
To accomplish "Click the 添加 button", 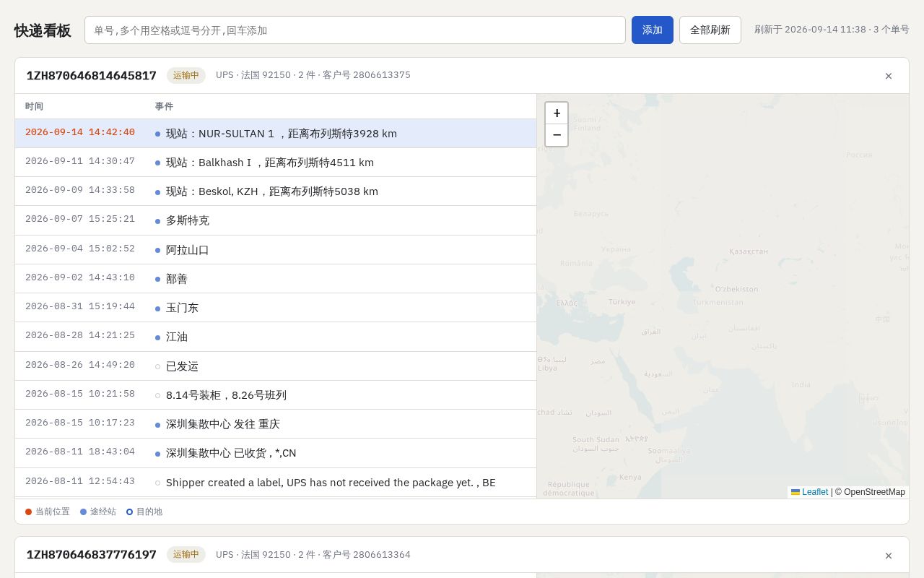I will (x=653, y=30).
